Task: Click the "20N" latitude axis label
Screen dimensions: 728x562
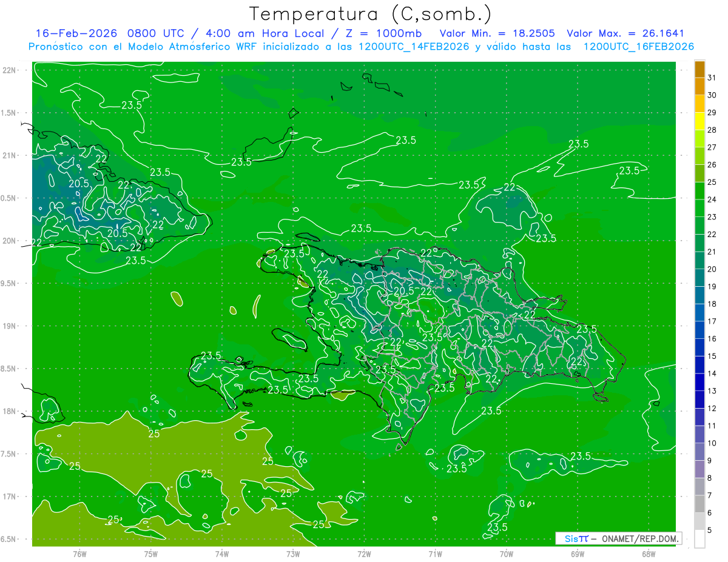Action: (9, 241)
